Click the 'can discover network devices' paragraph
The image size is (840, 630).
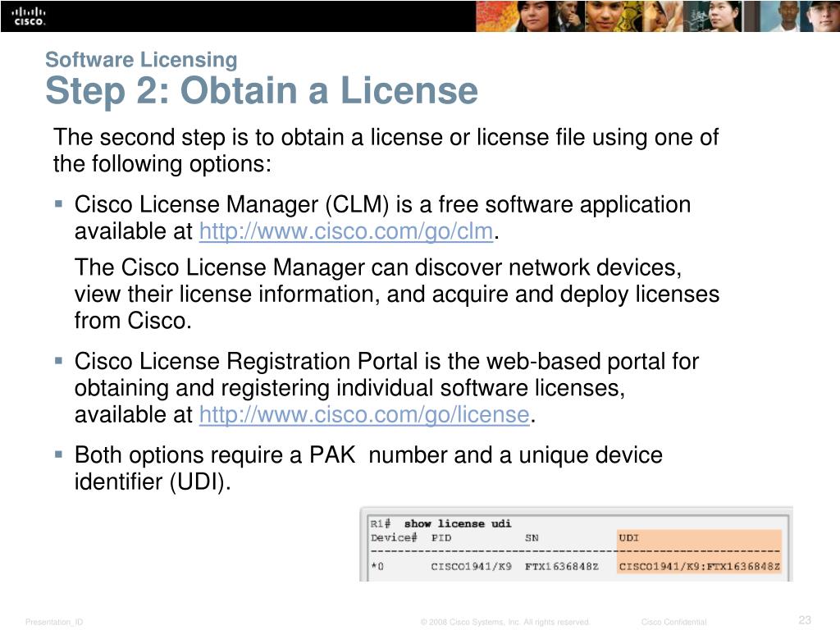(x=397, y=294)
